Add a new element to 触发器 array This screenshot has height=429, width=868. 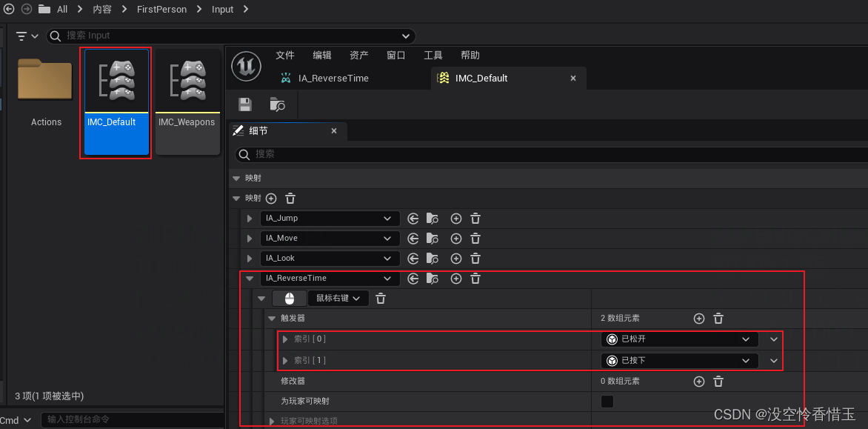698,318
